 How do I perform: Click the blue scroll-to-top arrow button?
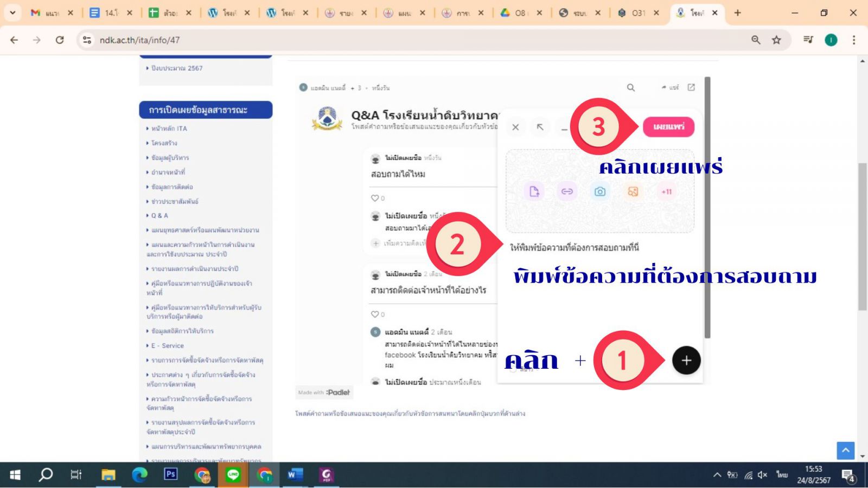click(x=845, y=450)
